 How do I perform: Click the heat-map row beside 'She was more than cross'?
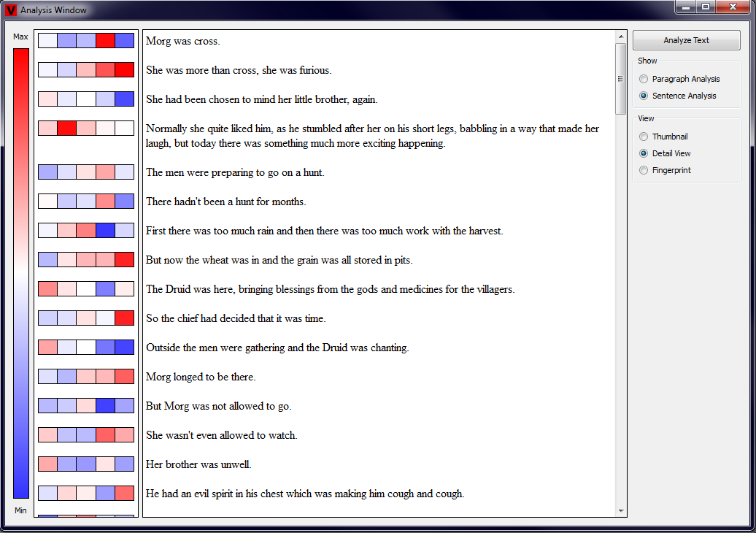86,70
